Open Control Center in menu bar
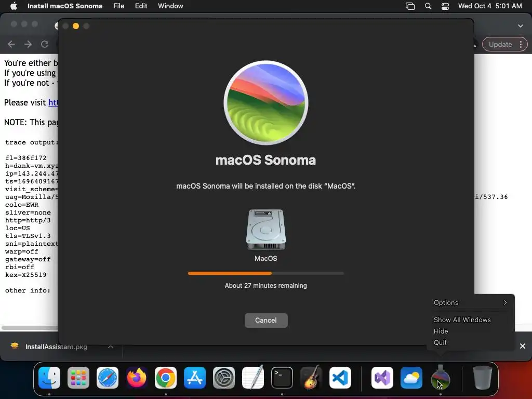 coord(445,6)
